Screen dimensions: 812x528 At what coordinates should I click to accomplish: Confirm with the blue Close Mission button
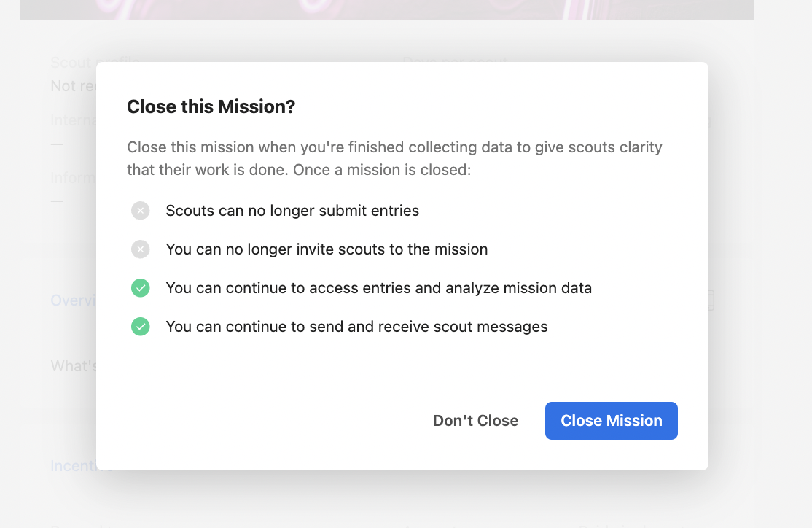click(x=611, y=421)
